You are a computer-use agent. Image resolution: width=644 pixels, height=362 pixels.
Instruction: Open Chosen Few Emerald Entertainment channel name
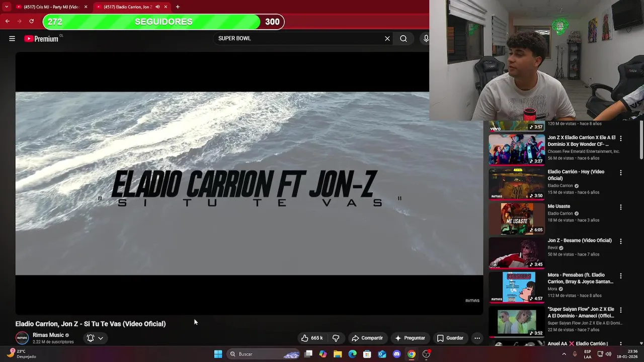pos(584,151)
